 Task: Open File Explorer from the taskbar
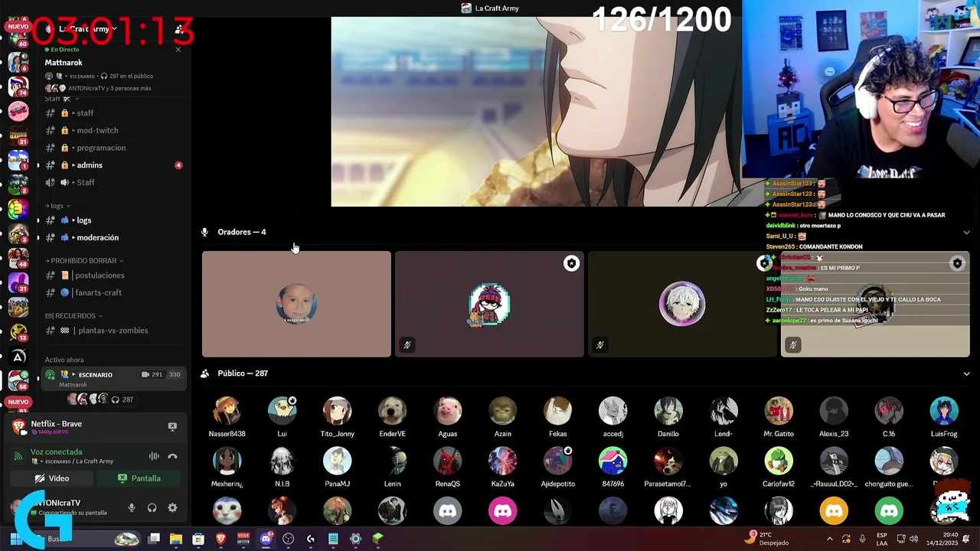click(176, 539)
